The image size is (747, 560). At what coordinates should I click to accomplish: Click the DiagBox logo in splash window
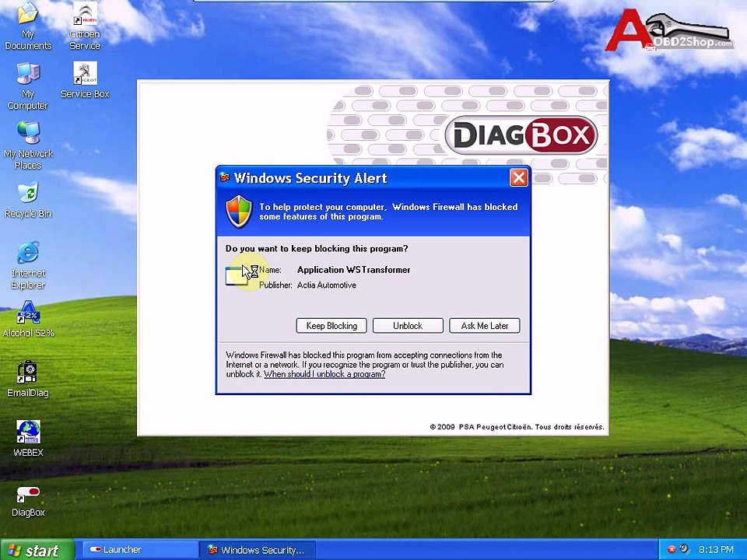[521, 135]
